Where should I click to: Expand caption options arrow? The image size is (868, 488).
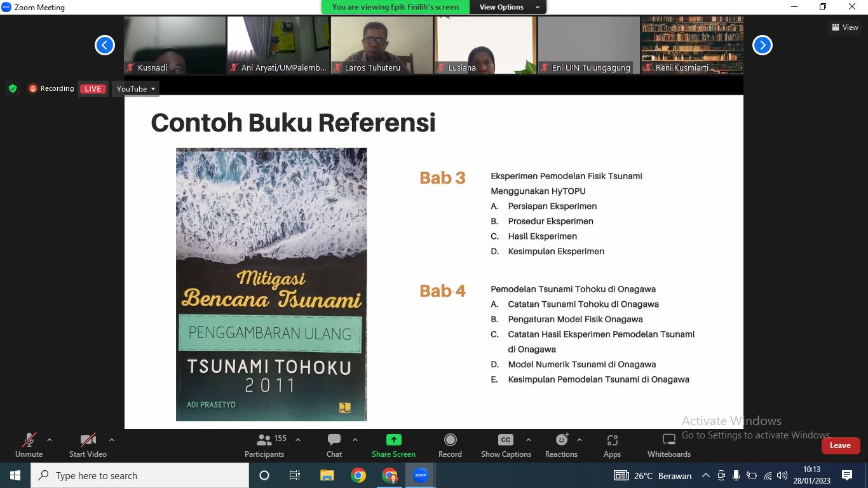point(528,440)
